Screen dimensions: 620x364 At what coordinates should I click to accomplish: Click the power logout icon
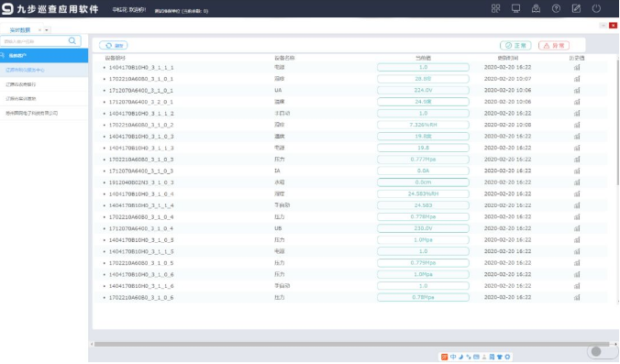596,8
